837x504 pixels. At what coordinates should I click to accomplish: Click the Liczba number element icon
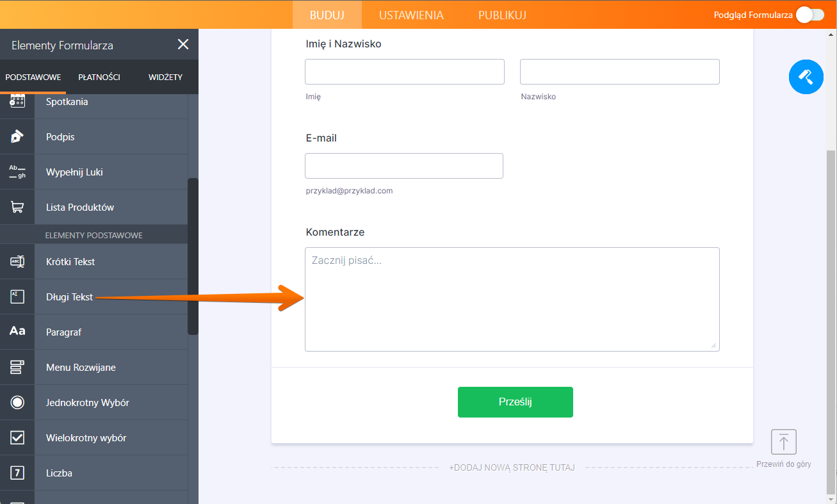(x=17, y=473)
